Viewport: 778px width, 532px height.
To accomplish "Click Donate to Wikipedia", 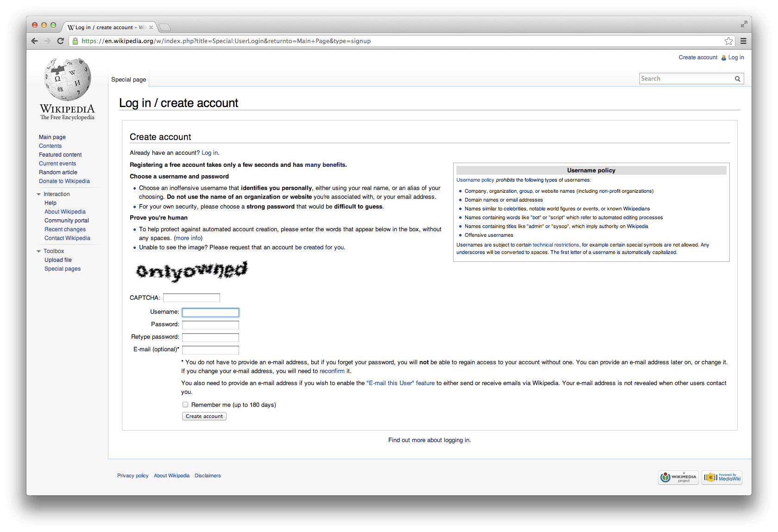I will pyautogui.click(x=64, y=181).
